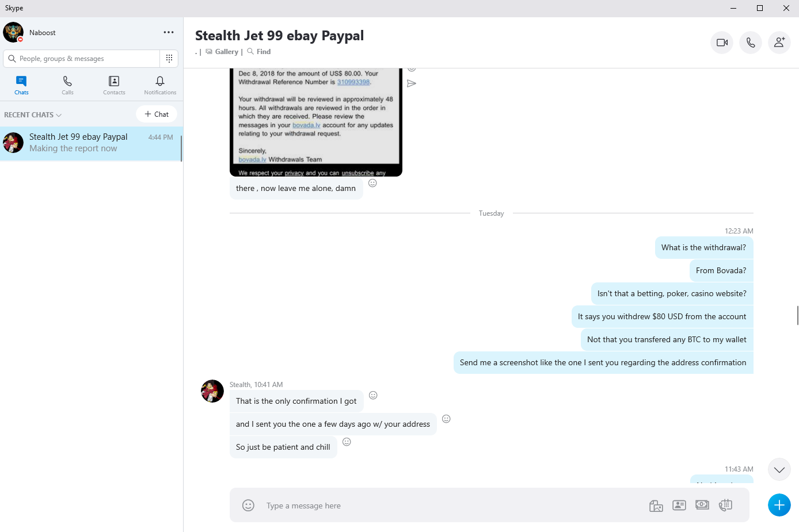Start a video call with Stealth Jet
799x532 pixels.
[722, 43]
